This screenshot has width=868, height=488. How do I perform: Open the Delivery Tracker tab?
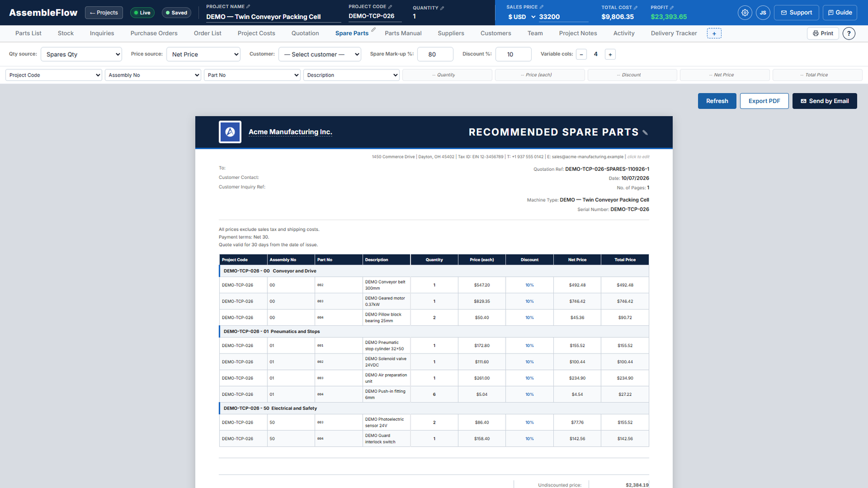(674, 34)
